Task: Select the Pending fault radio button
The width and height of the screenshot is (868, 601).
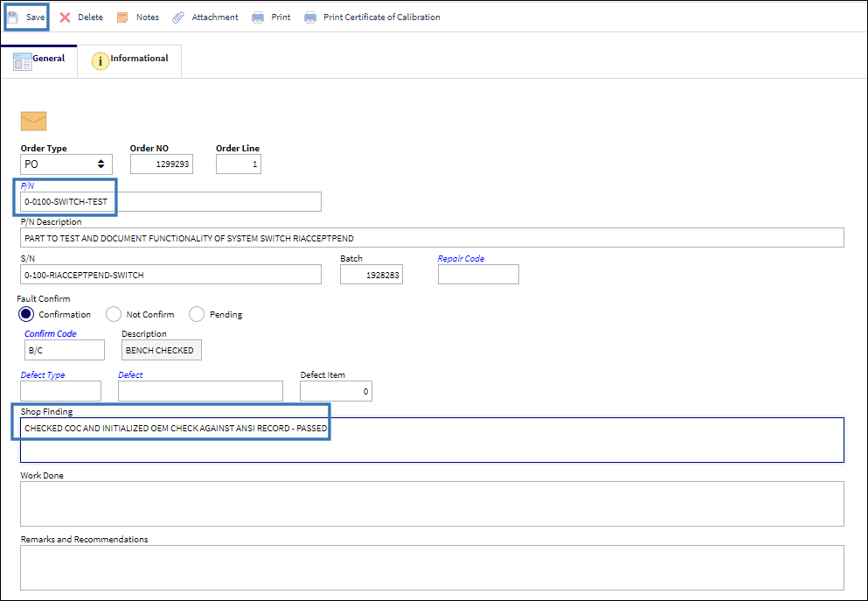Action: [197, 314]
